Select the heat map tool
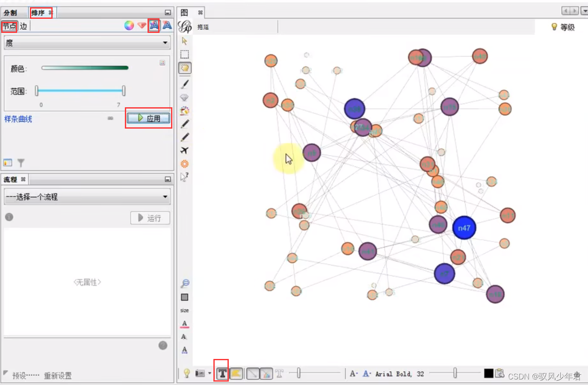The height and width of the screenshot is (385, 588). pyautogui.click(x=184, y=164)
